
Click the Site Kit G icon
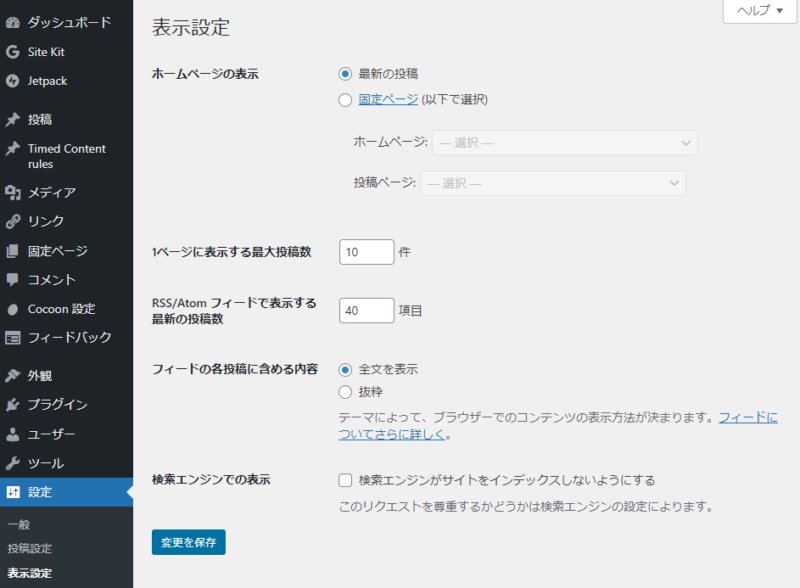coord(13,52)
